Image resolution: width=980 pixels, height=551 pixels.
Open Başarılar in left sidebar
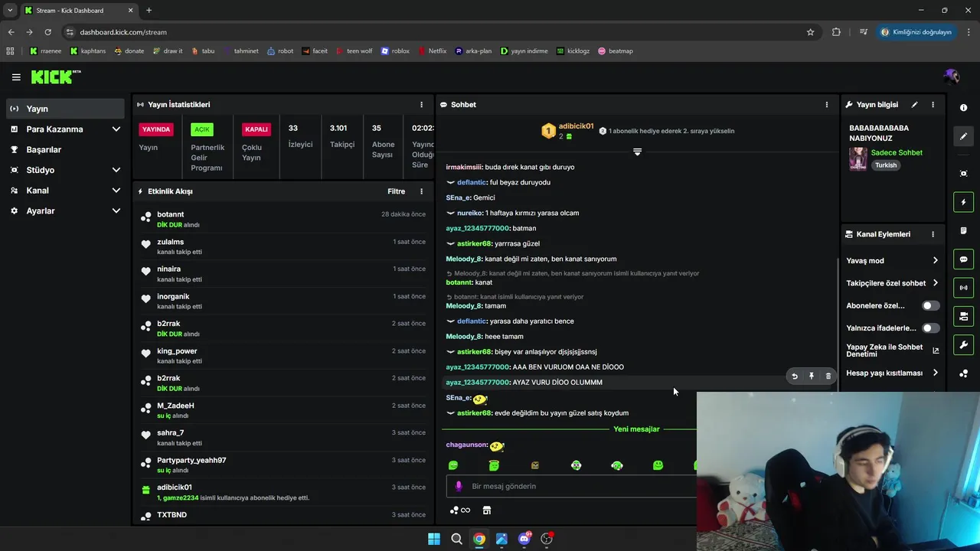pos(65,149)
